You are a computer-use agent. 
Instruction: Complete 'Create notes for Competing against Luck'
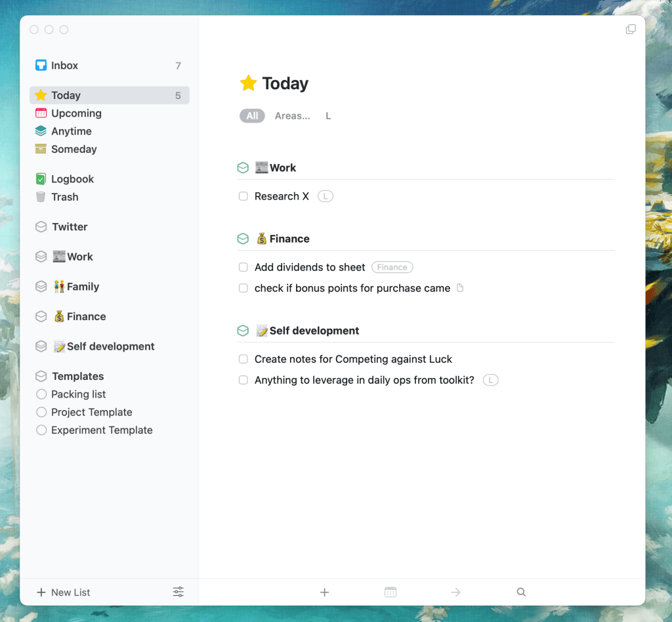click(243, 359)
